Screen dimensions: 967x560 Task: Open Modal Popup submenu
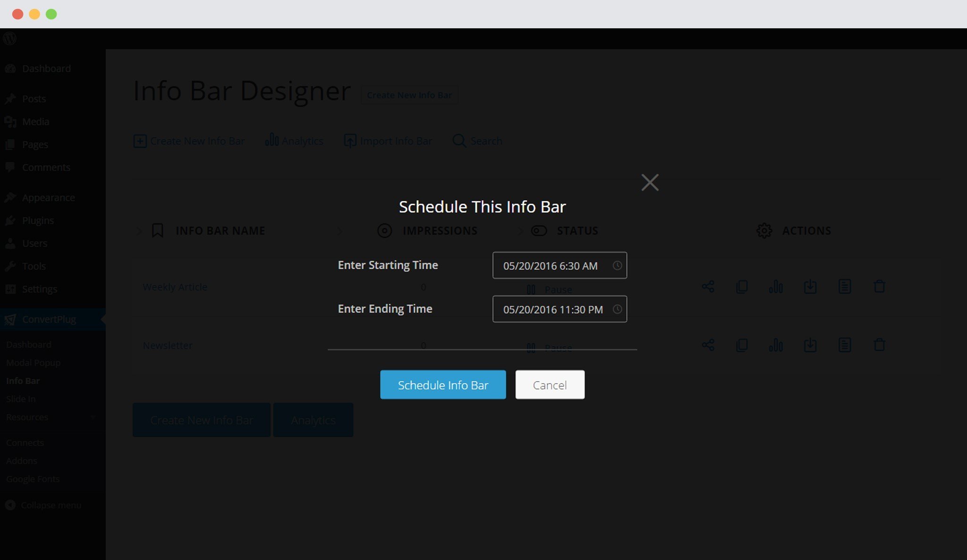point(33,363)
